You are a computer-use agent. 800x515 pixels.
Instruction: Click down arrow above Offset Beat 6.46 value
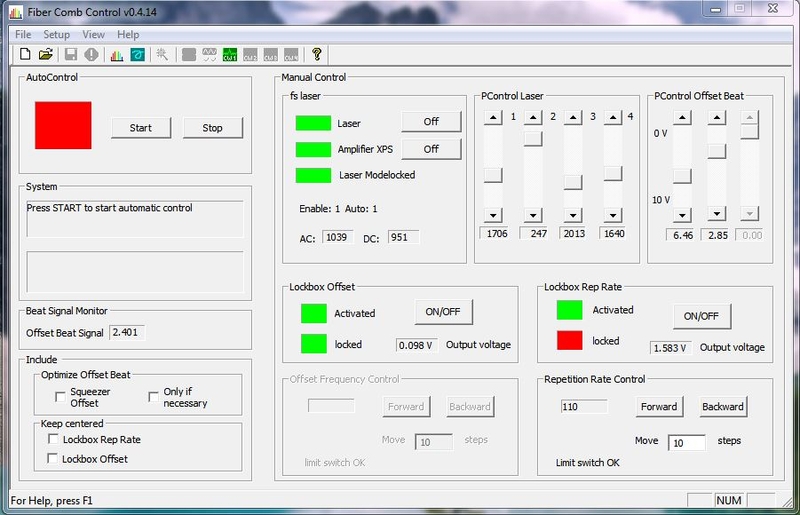682,215
